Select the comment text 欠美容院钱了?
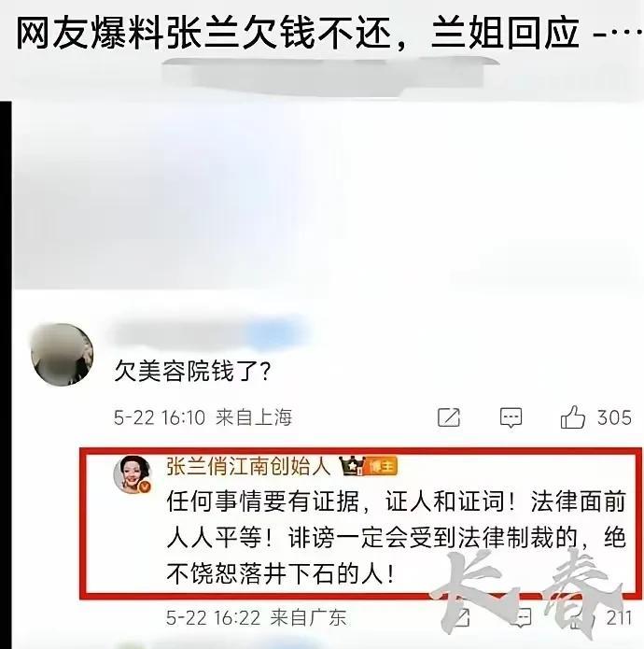 point(192,371)
